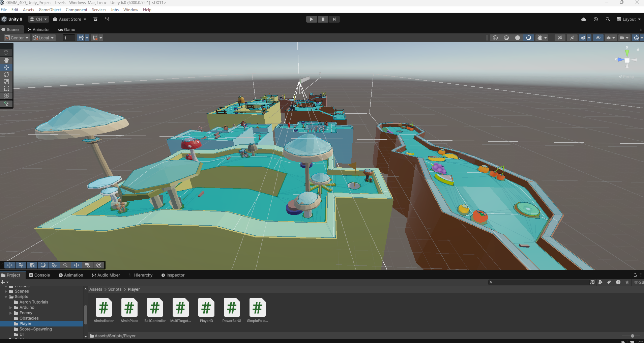The width and height of the screenshot is (644, 343).
Task: Select the Player folder
Action: tap(25, 323)
